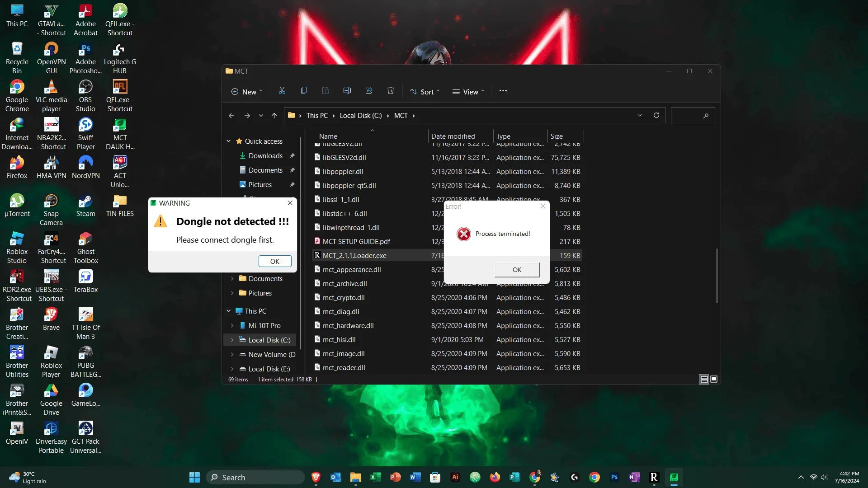The image size is (868, 488).
Task: Click the Delete trash icon in Explorer toolbar
Action: (x=391, y=91)
